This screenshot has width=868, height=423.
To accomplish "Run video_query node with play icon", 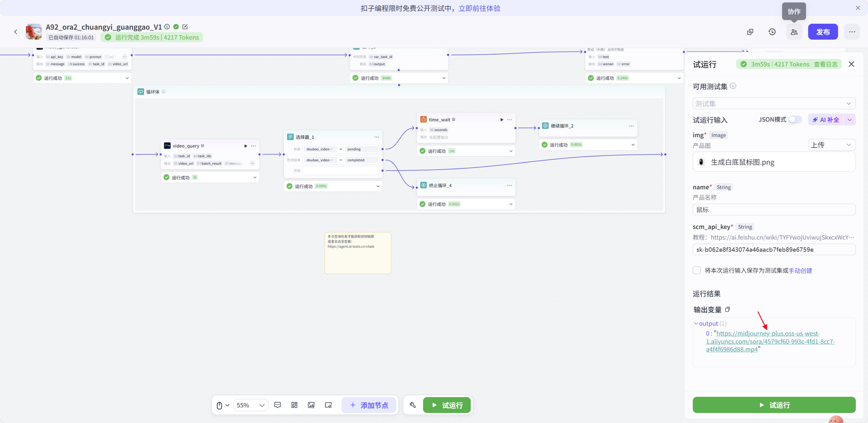I will pyautogui.click(x=246, y=146).
